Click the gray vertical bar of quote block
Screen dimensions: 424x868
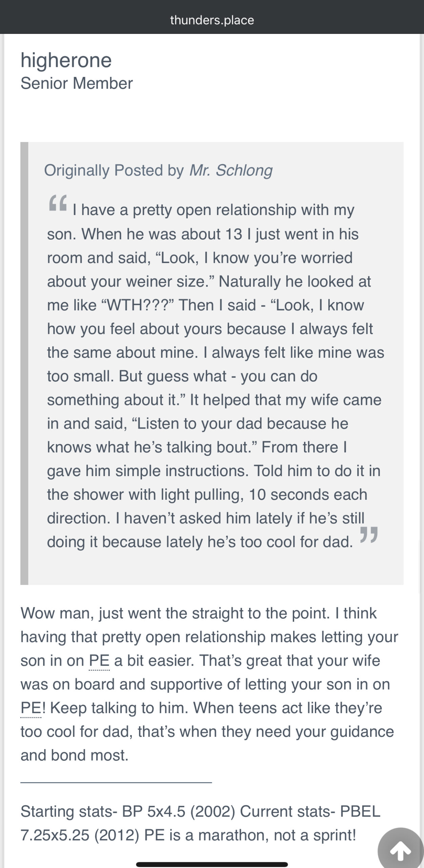[24, 363]
